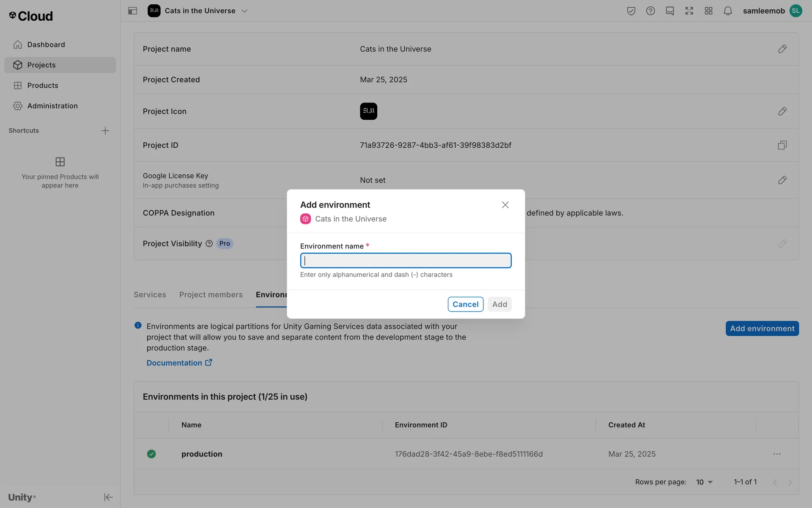Switch to the Services tab
The height and width of the screenshot is (508, 812).
click(150, 295)
